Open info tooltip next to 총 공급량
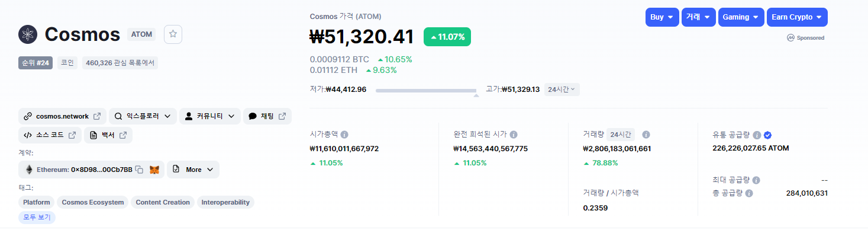The width and height of the screenshot is (868, 233). [749, 193]
